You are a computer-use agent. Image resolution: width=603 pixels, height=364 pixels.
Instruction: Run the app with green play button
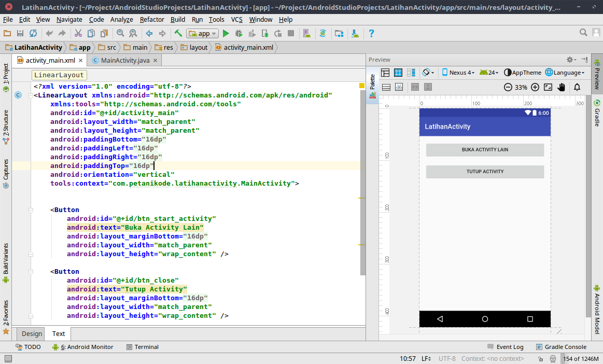click(226, 33)
